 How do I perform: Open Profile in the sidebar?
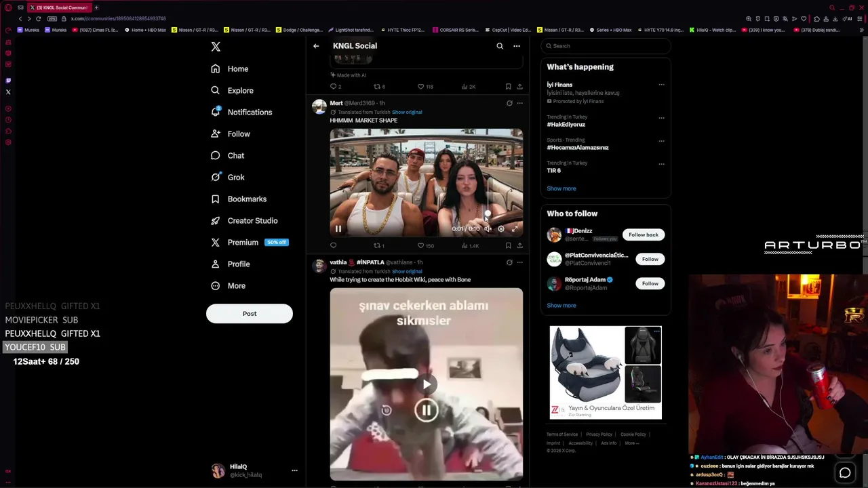231,264
